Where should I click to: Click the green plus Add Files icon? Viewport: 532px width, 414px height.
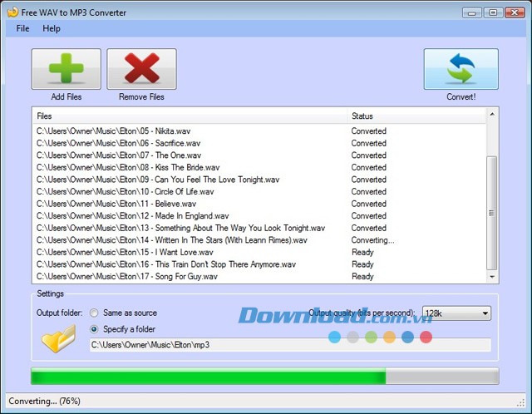point(66,69)
